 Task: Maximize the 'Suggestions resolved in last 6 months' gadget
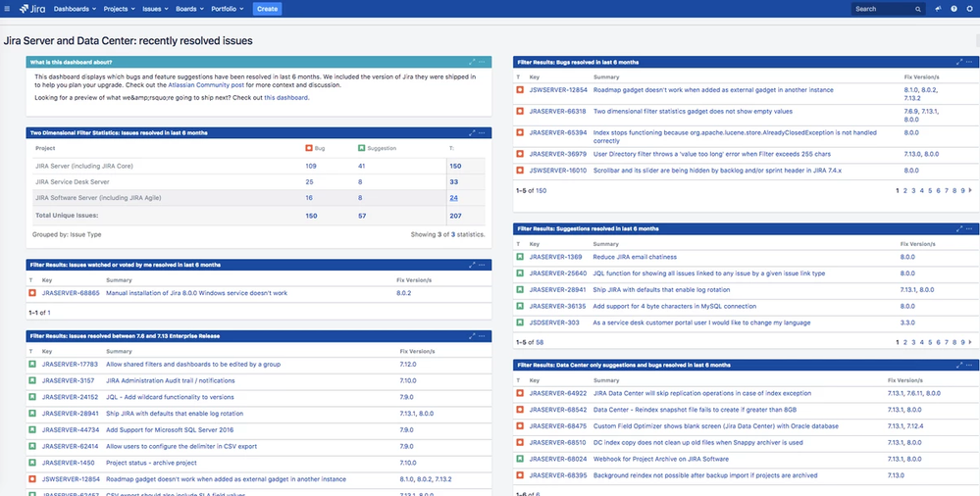point(959,228)
